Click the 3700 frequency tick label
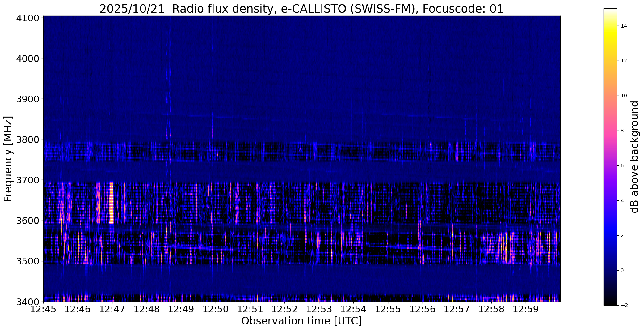The width and height of the screenshot is (644, 330). pos(28,180)
